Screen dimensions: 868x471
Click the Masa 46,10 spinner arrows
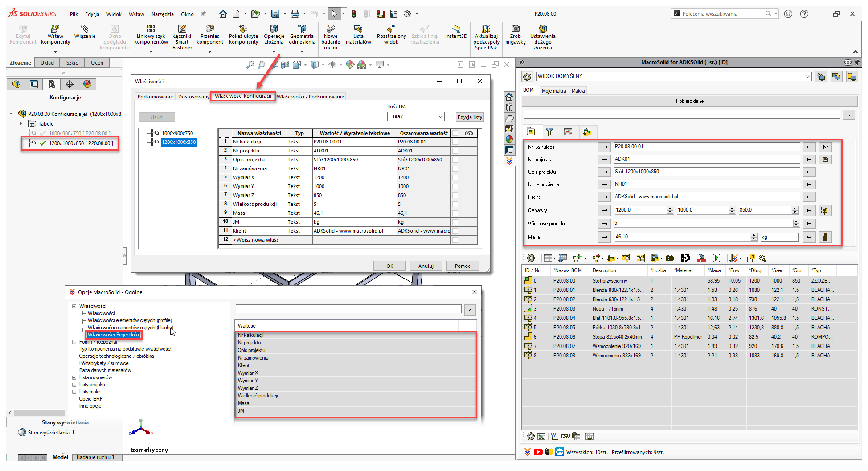[753, 237]
